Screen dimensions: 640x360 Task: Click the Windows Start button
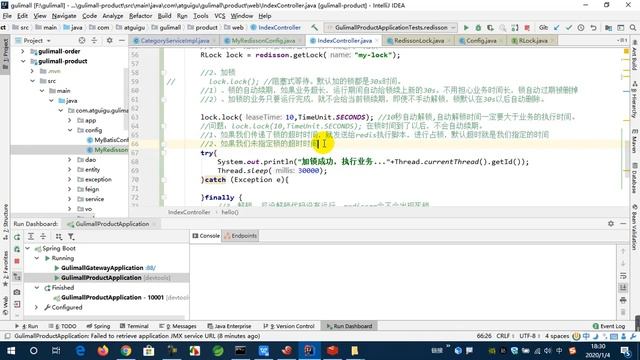[x=11, y=351]
